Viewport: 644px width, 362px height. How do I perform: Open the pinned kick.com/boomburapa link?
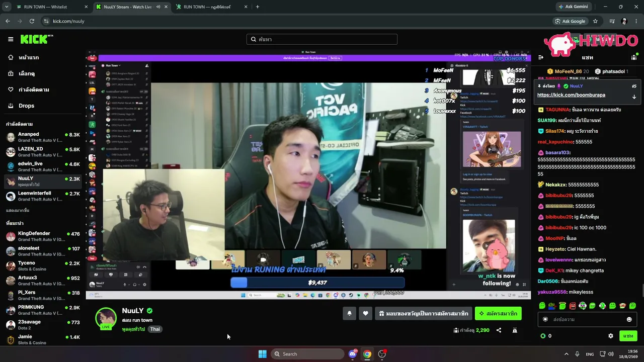[571, 95]
